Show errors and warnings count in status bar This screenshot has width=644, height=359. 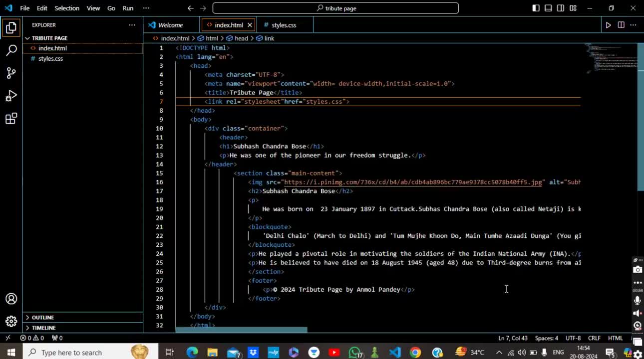32,338
